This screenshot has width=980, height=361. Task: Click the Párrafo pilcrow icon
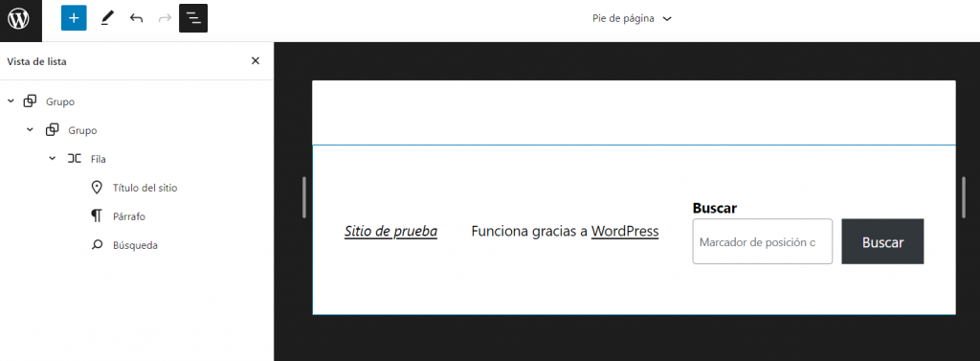(97, 215)
